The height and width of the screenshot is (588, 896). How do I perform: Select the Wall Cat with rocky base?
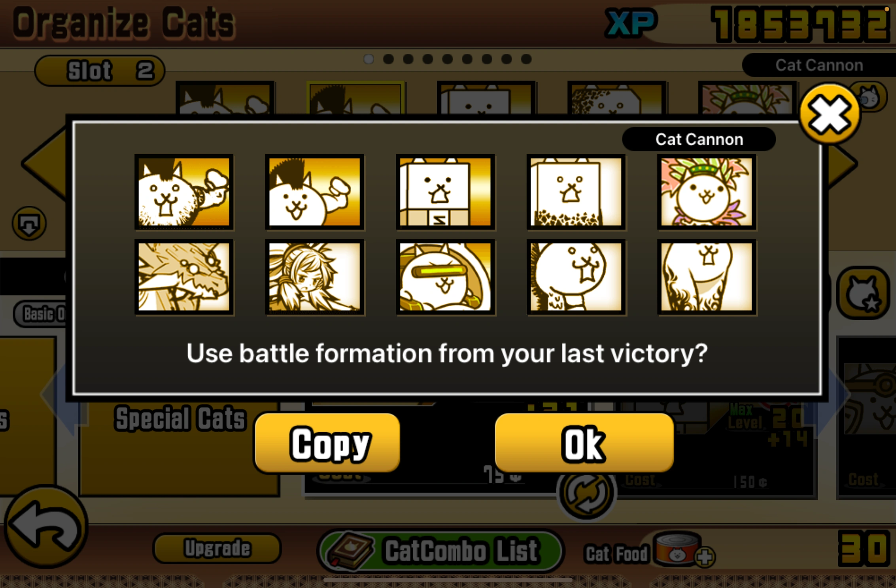pos(576,192)
